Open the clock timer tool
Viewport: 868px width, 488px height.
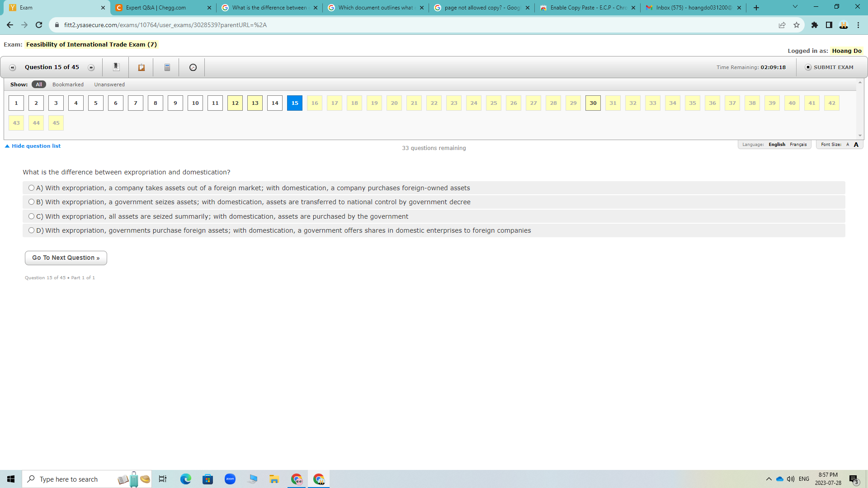tap(192, 67)
